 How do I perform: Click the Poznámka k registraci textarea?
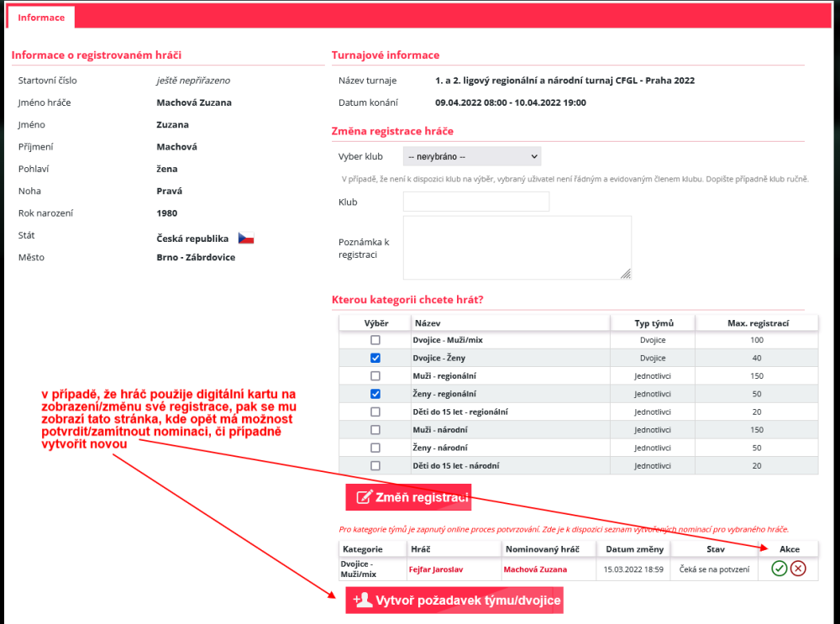pos(517,248)
